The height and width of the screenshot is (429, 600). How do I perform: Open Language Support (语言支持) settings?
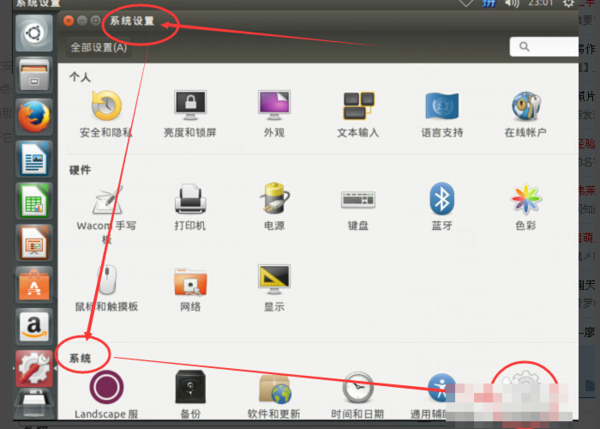click(442, 114)
